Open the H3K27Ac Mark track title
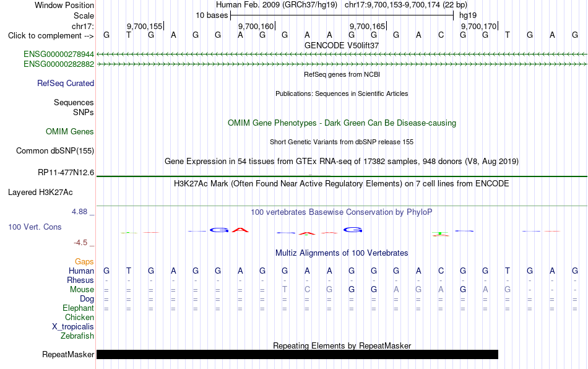 pos(342,183)
